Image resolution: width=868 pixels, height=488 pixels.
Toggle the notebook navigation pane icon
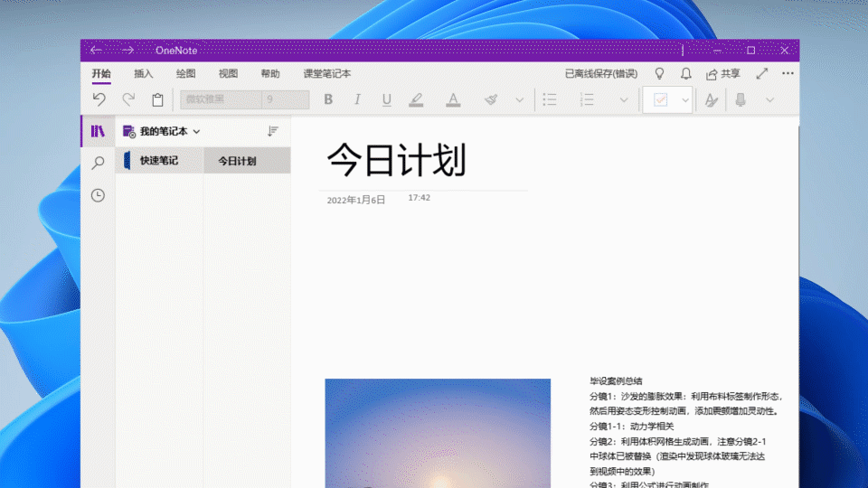tap(98, 131)
